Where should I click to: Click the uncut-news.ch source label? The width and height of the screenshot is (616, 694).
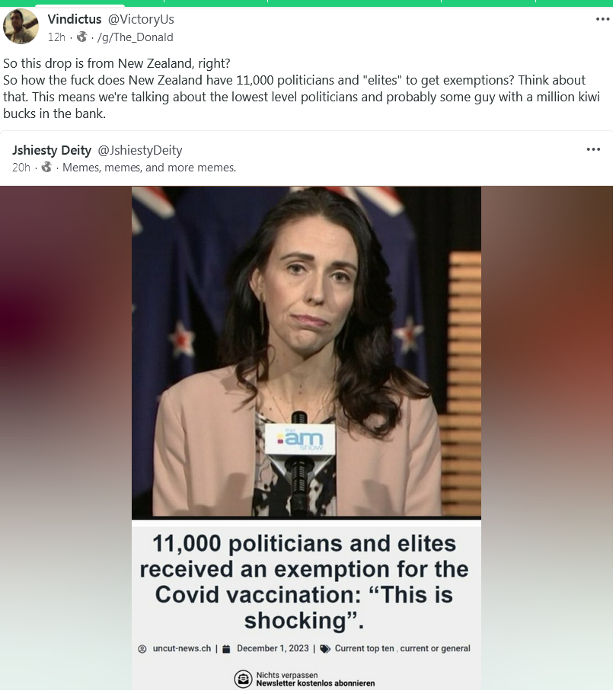[x=182, y=648]
